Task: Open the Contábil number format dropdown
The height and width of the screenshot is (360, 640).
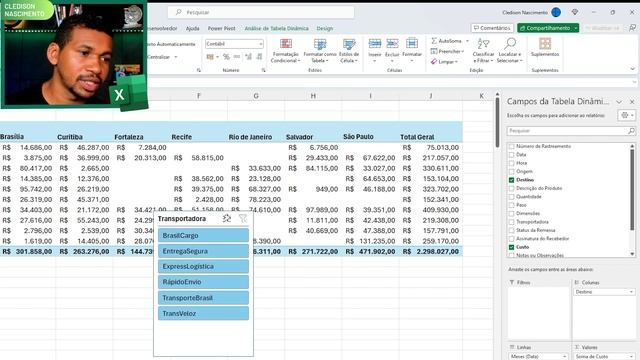Action: point(260,44)
